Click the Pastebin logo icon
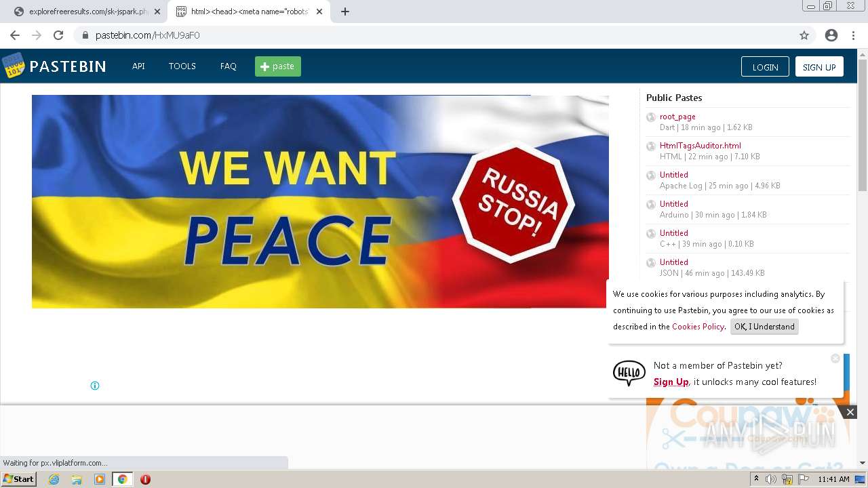The height and width of the screenshot is (488, 868). coord(13,66)
